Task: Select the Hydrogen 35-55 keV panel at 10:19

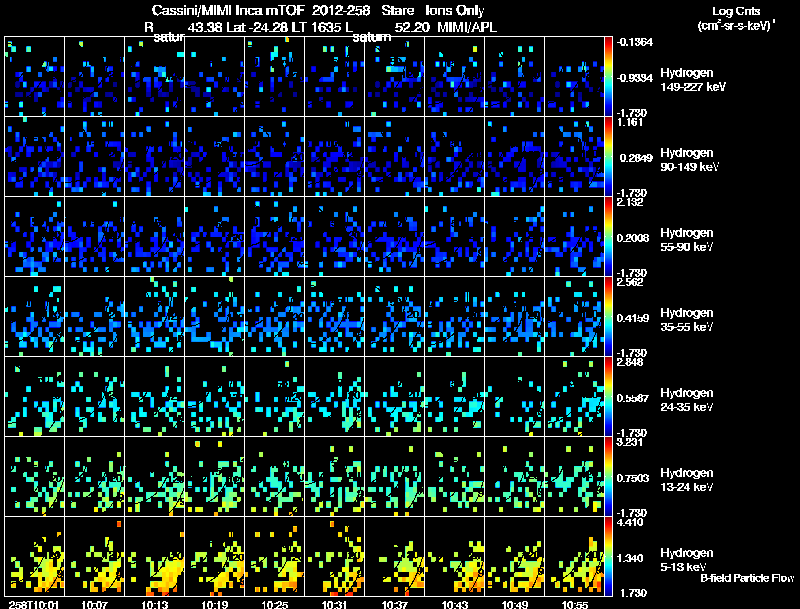Action: click(215, 317)
